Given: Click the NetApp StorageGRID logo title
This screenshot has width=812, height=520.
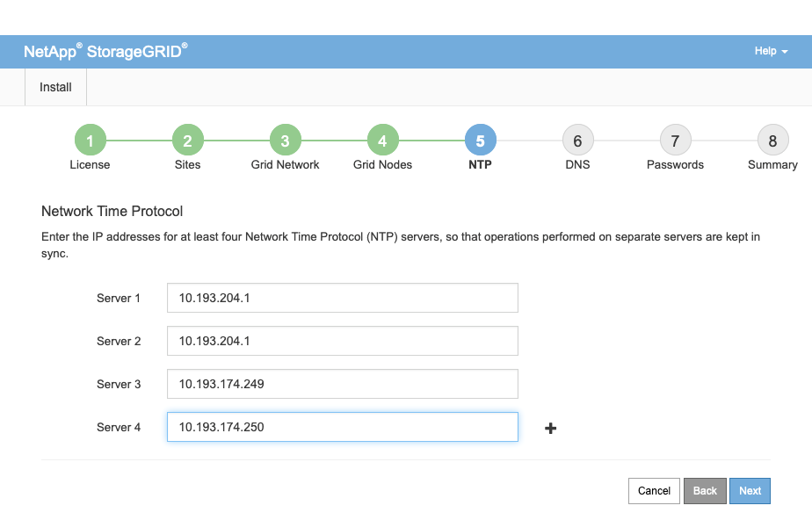Looking at the screenshot, I should click(x=105, y=51).
